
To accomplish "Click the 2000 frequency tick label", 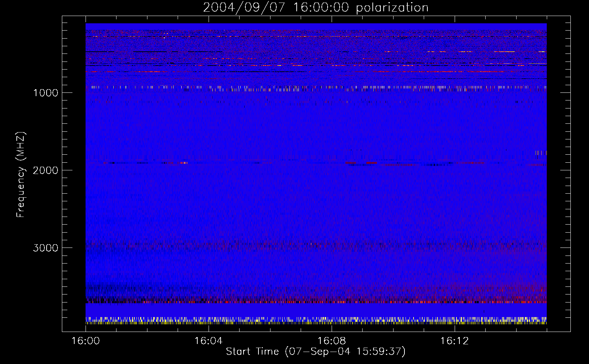I will coord(46,170).
